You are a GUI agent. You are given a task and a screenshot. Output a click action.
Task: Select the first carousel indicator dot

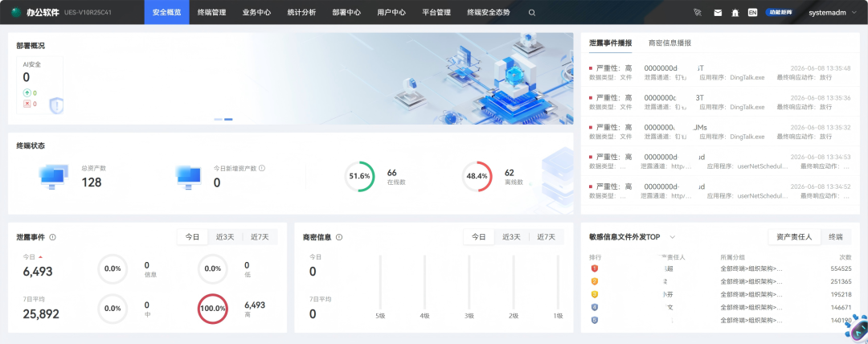[218, 119]
